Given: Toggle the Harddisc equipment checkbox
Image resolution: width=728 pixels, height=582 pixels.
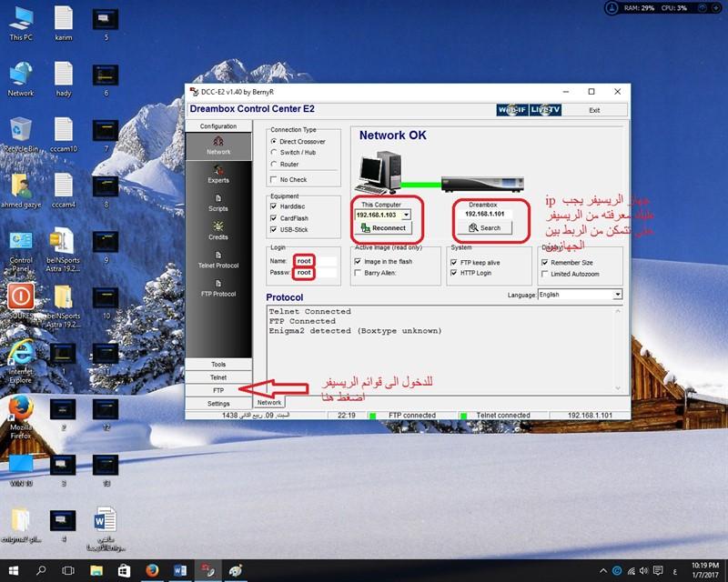Looking at the screenshot, I should [274, 206].
